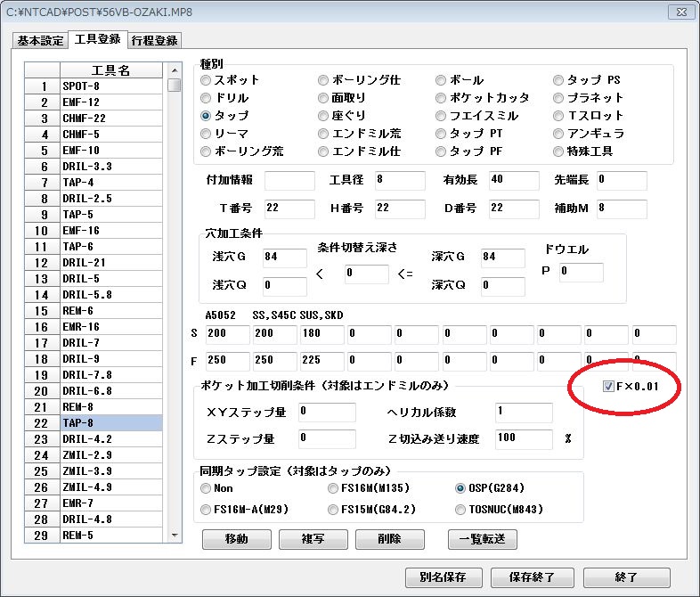Click the XYステップ量 input field

tap(327, 413)
